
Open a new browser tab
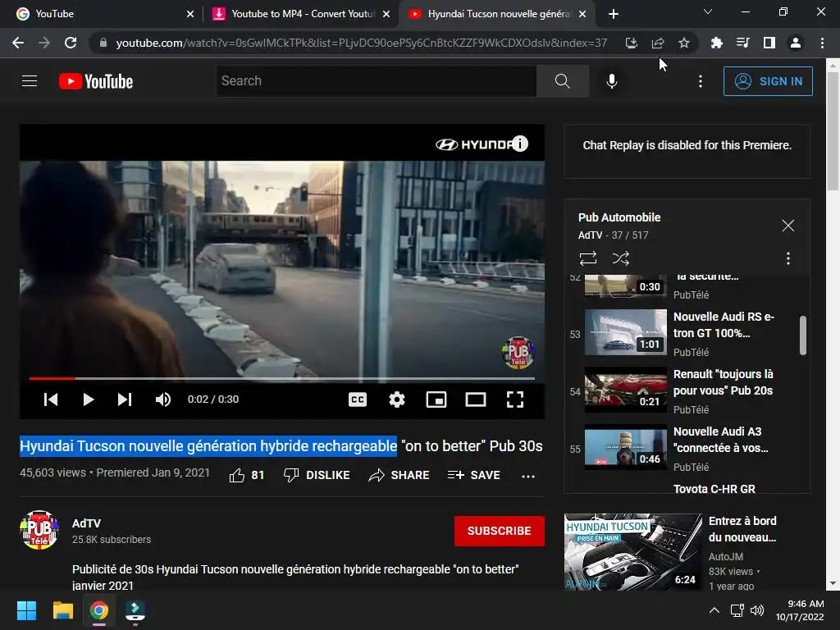[x=614, y=14]
